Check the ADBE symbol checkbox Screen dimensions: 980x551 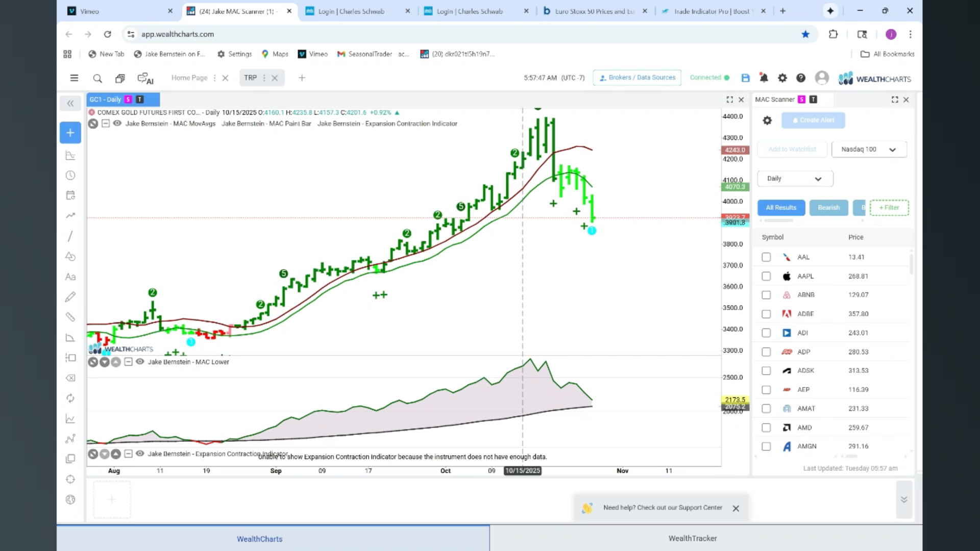pyautogui.click(x=766, y=314)
